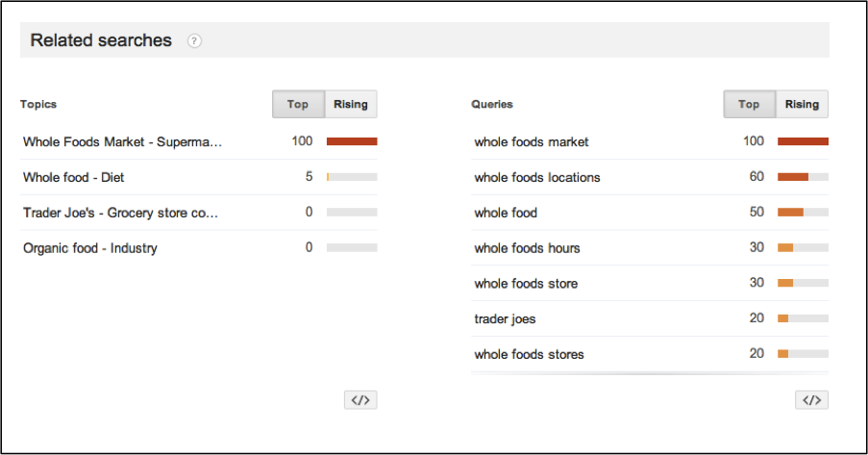Select the Top tab in Queries
Image resolution: width=868 pixels, height=455 pixels.
tap(749, 104)
